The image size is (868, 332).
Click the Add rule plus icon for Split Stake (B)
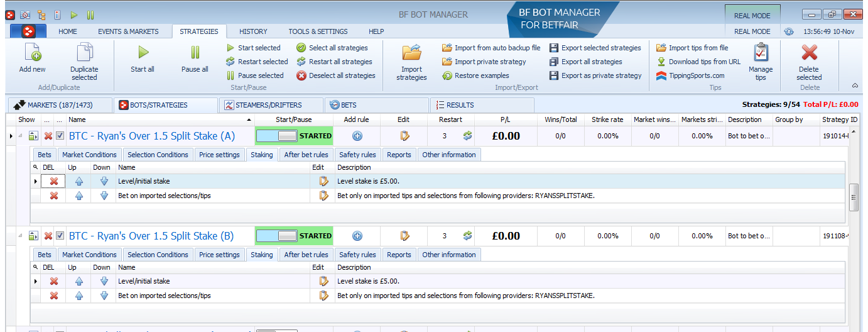click(x=357, y=236)
